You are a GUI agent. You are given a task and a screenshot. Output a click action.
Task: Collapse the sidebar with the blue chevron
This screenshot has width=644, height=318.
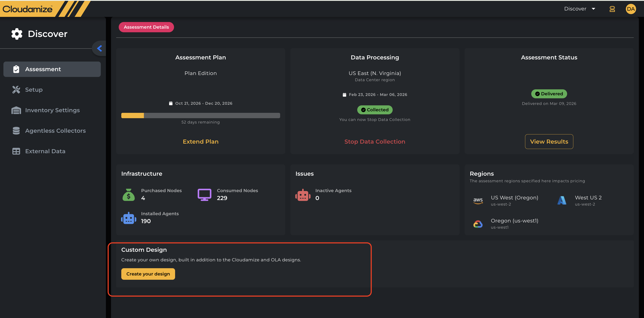coord(100,48)
